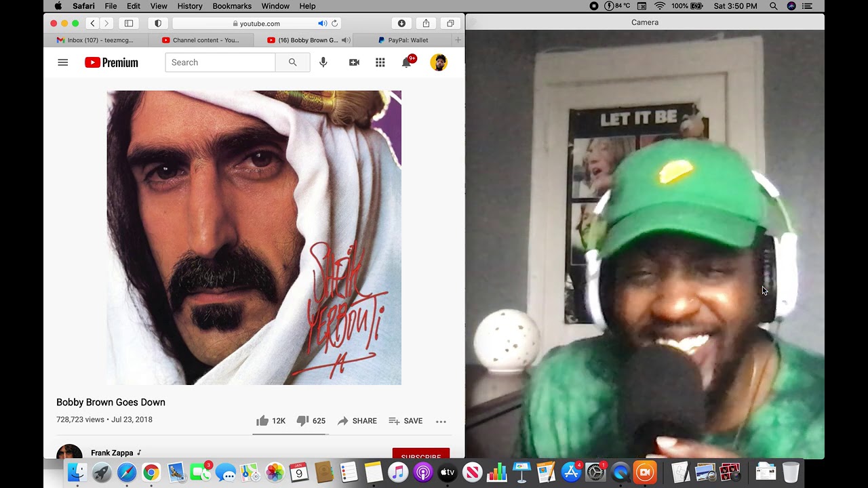Open Music app from the Dock

(398, 472)
